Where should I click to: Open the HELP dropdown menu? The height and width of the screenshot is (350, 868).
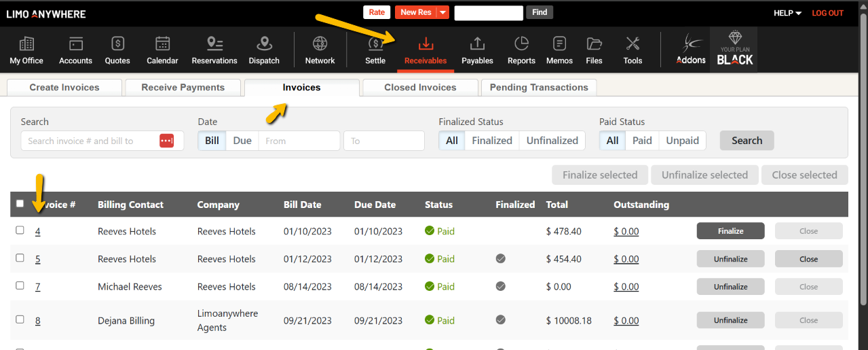(x=787, y=13)
